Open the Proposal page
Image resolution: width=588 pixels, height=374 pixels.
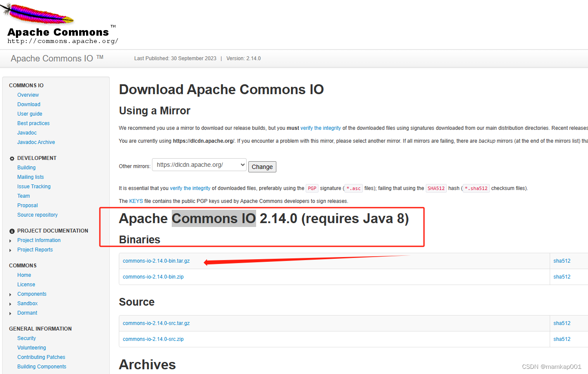point(28,205)
